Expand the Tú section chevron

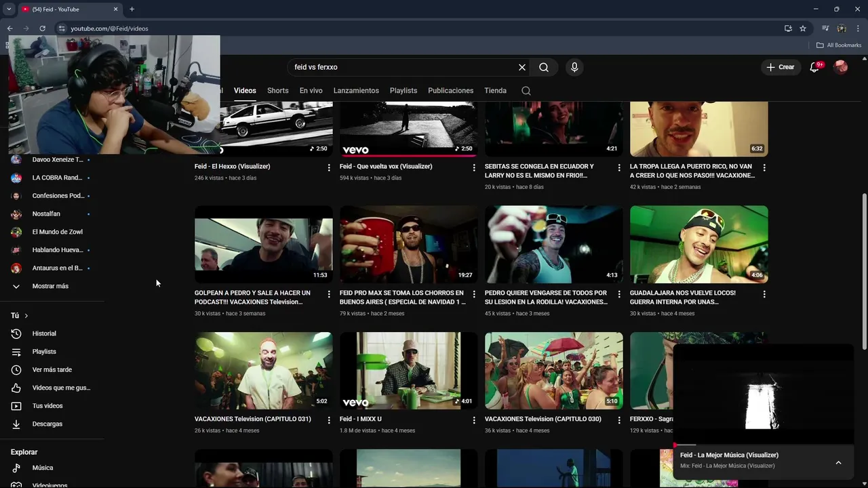[26, 316]
